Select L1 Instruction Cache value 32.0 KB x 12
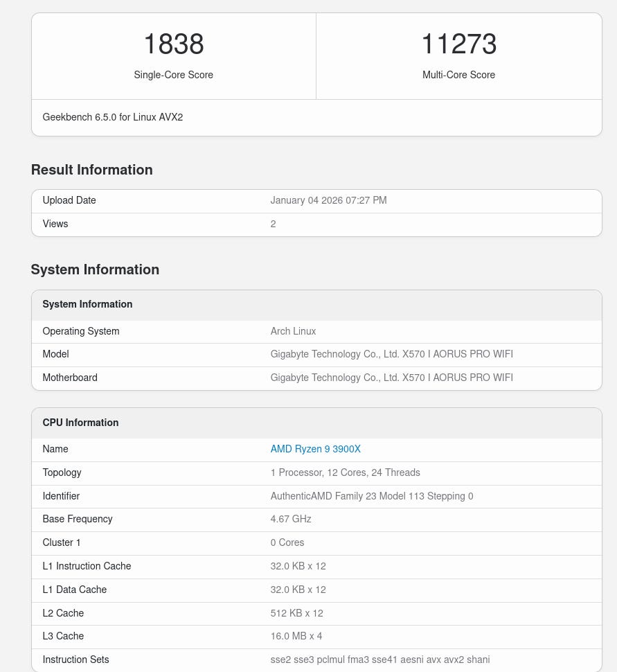Viewport: 617px width, 672px height. pos(298,566)
